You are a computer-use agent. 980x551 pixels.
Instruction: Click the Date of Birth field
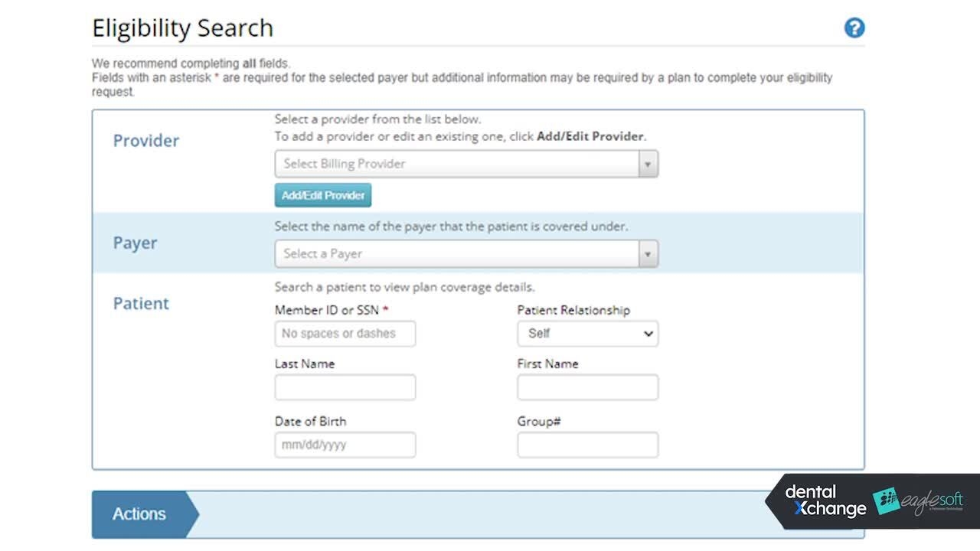tap(345, 445)
